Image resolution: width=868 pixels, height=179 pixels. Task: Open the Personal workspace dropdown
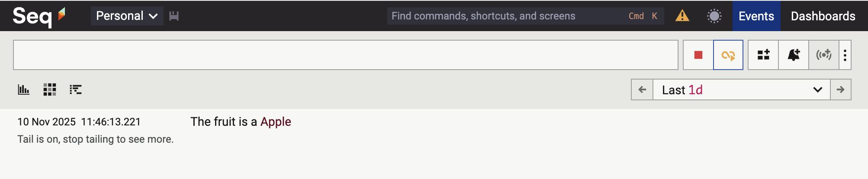(126, 16)
